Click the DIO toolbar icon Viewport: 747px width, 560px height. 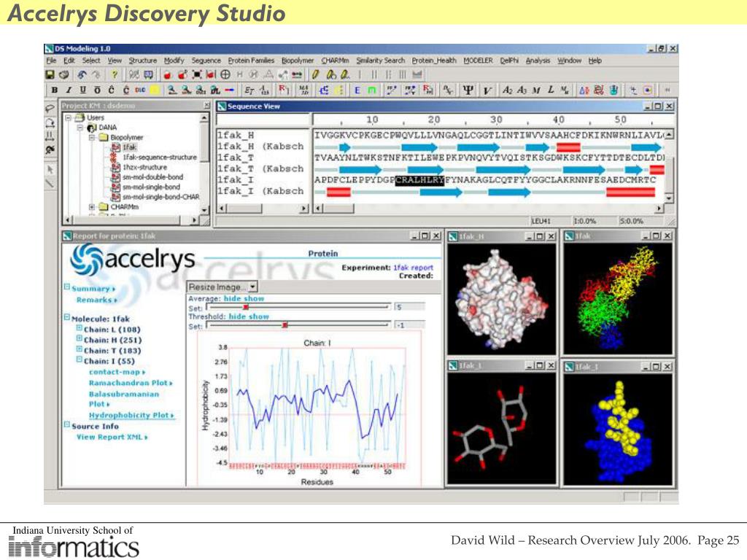click(140, 90)
